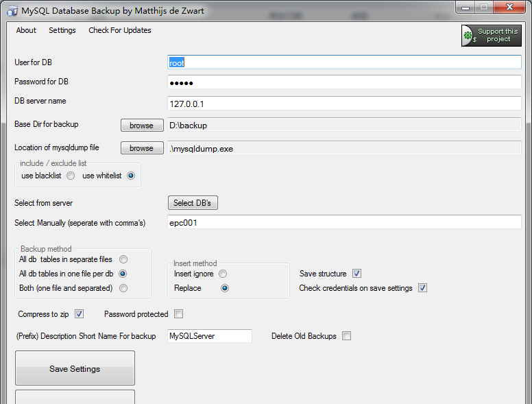Image resolution: width=532 pixels, height=404 pixels.
Task: Click the Support this project button
Action: (492, 35)
